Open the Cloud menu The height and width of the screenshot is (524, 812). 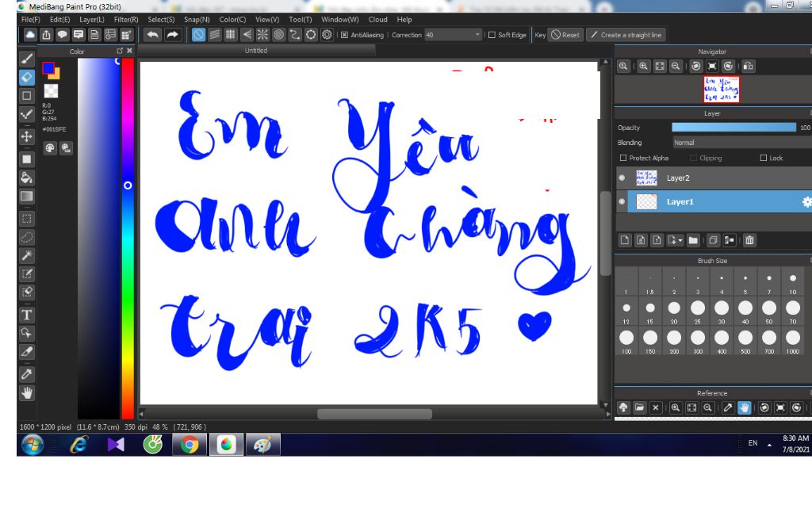[x=378, y=20]
